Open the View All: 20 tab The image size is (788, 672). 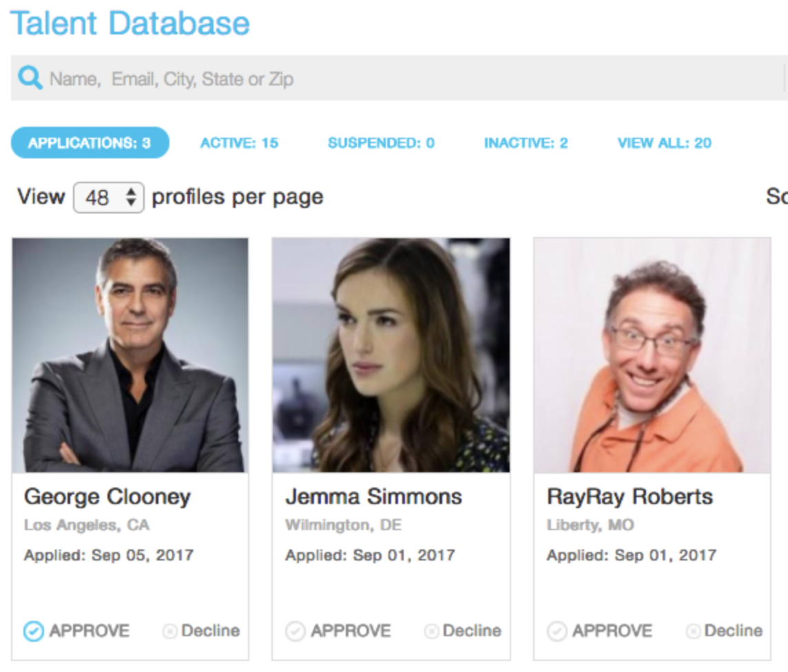664,143
